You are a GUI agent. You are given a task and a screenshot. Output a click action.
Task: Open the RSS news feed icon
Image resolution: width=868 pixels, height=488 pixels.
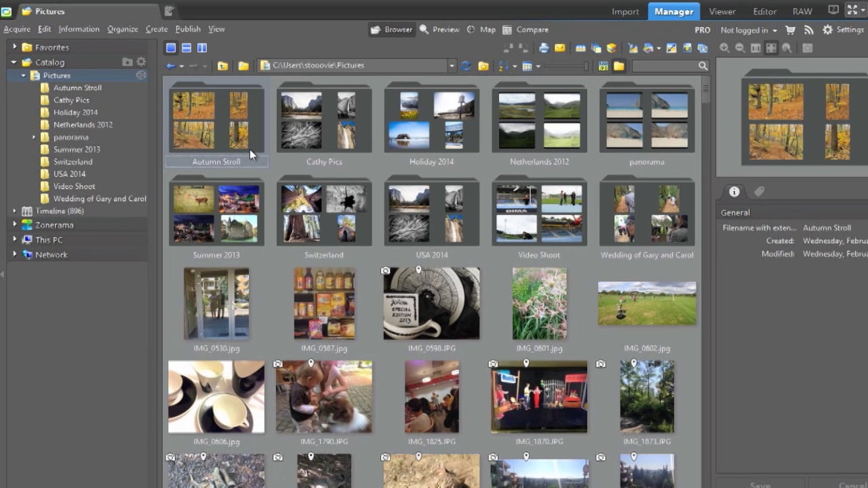(x=808, y=30)
